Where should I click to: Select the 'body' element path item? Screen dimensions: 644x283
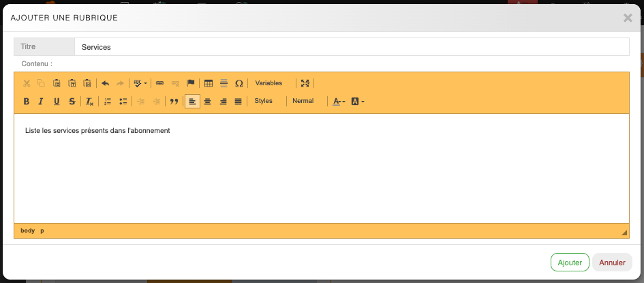[27, 230]
